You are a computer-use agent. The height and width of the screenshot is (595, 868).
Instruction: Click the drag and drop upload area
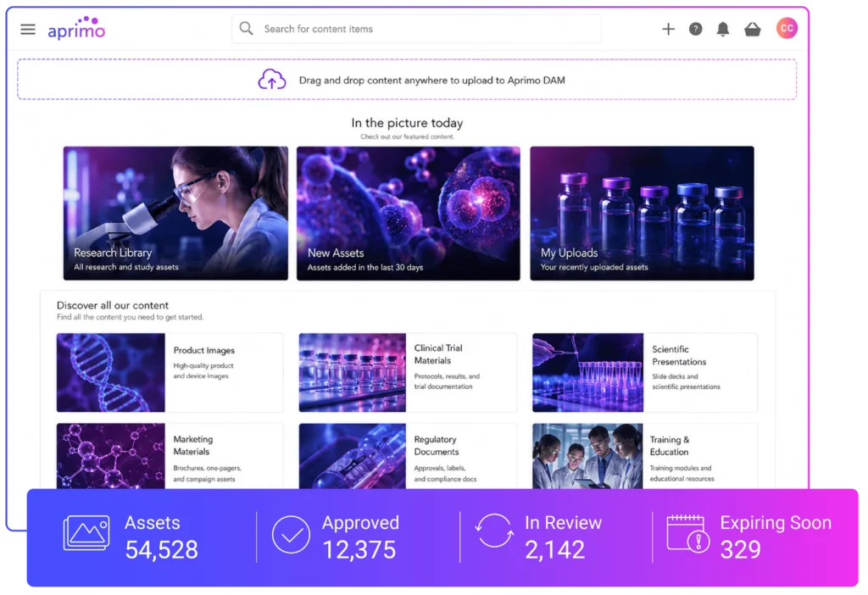tap(407, 79)
